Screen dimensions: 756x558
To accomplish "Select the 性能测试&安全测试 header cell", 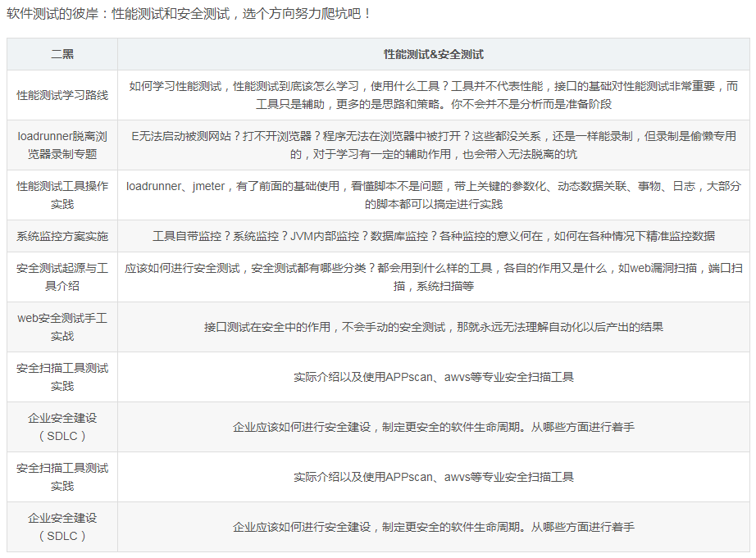I will 434,54.
